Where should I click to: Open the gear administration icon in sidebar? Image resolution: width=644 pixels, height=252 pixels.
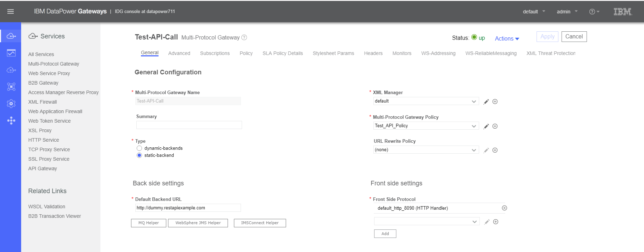11,104
